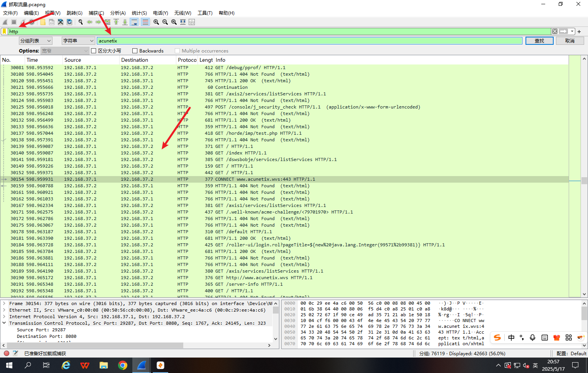Screen dimensions: 588x373
Task: Select packet 30125 POST /console/j_security_check row
Action: (x=284, y=107)
